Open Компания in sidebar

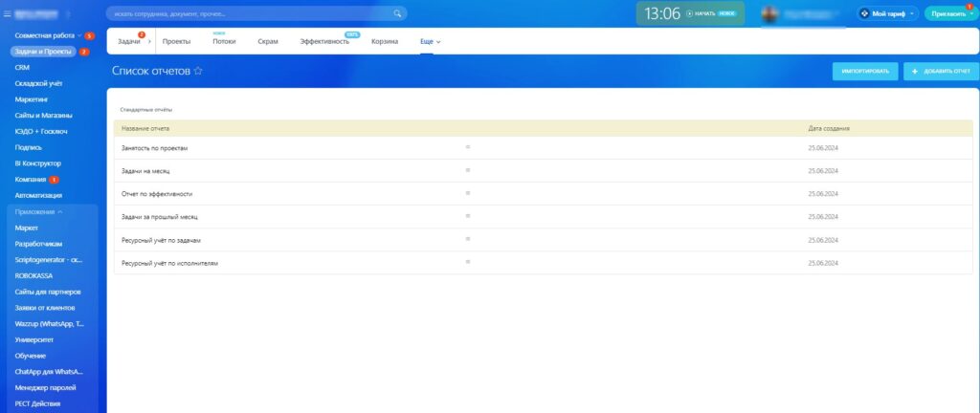click(30, 180)
